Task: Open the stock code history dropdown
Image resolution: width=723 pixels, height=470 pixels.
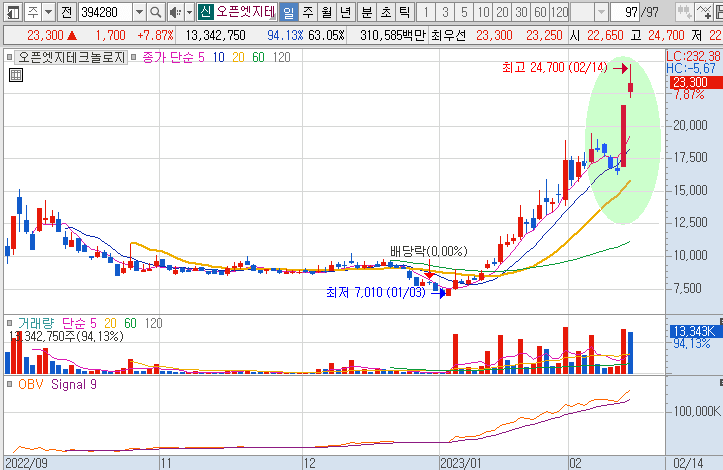Action: point(139,12)
